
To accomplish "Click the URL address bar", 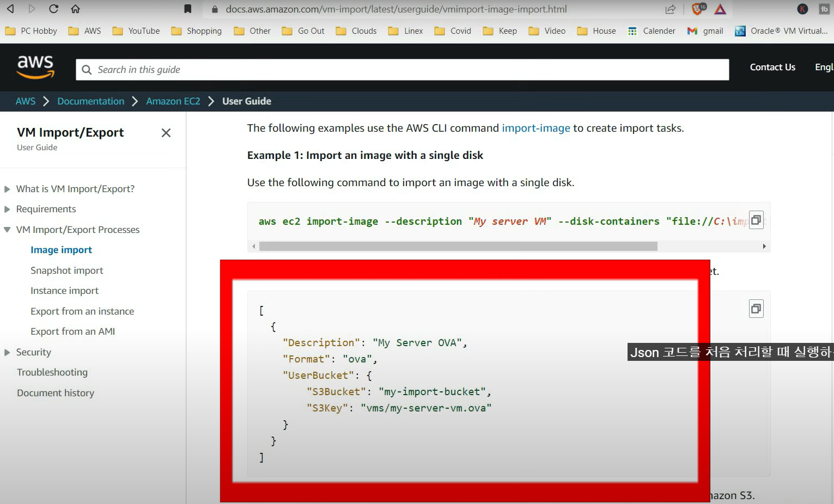I will (396, 9).
